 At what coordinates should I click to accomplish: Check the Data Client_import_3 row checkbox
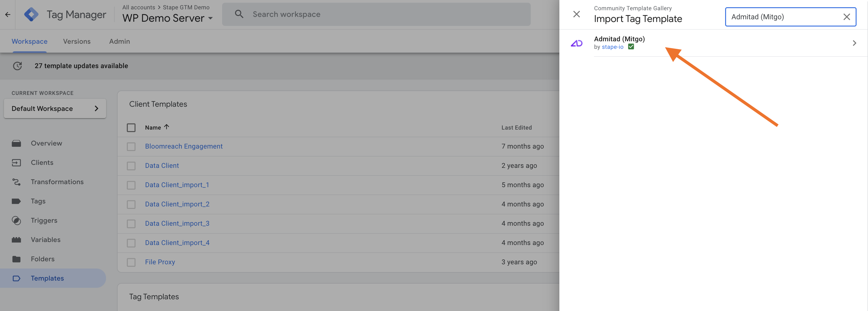[x=131, y=224]
